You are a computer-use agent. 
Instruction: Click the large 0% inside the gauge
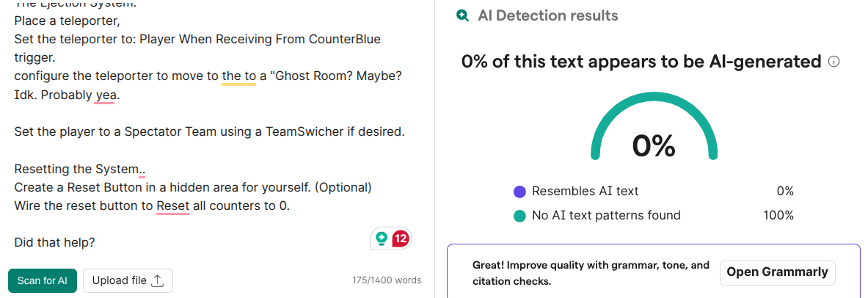[653, 146]
